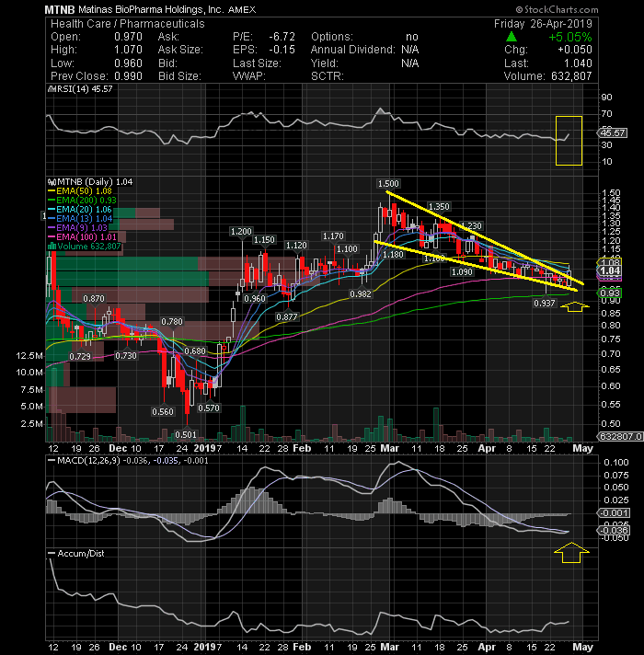Click the MTNB ticker symbol in the header
644x655 pixels.
pos(59,9)
